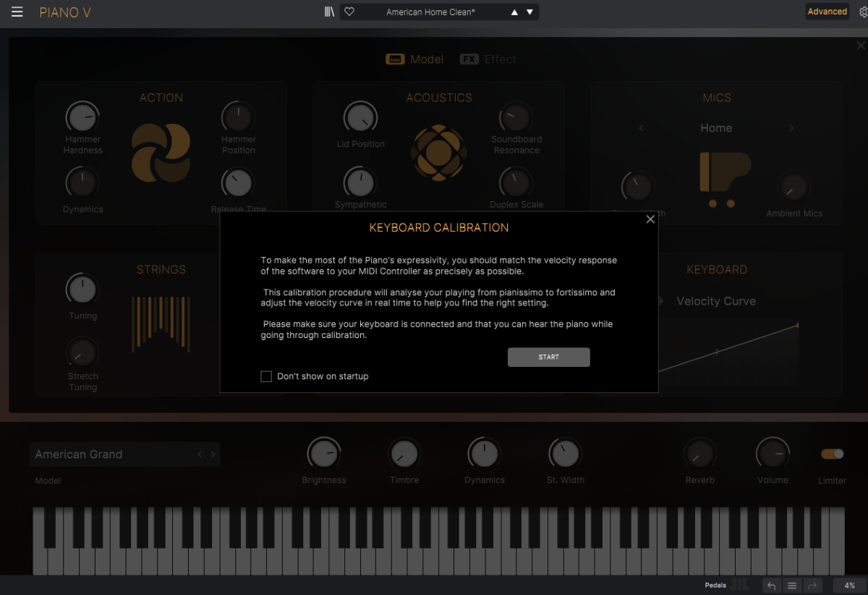Select the previous mic position
This screenshot has width=868, height=595.
tap(641, 128)
